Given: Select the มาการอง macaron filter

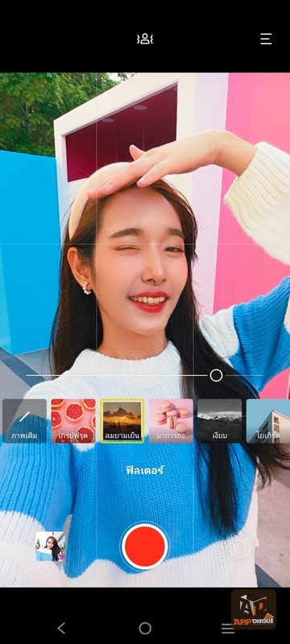Looking at the screenshot, I should 171,421.
